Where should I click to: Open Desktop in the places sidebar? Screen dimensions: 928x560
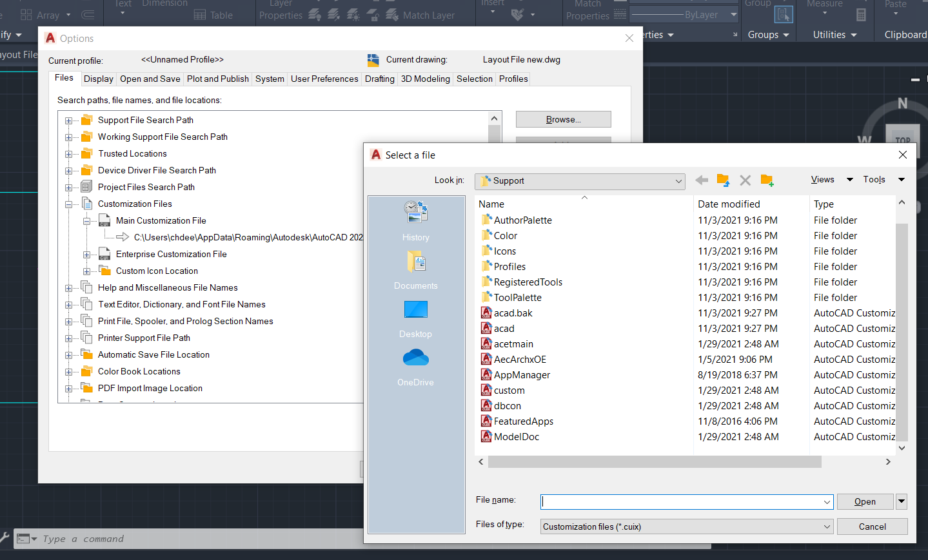pyautogui.click(x=416, y=319)
